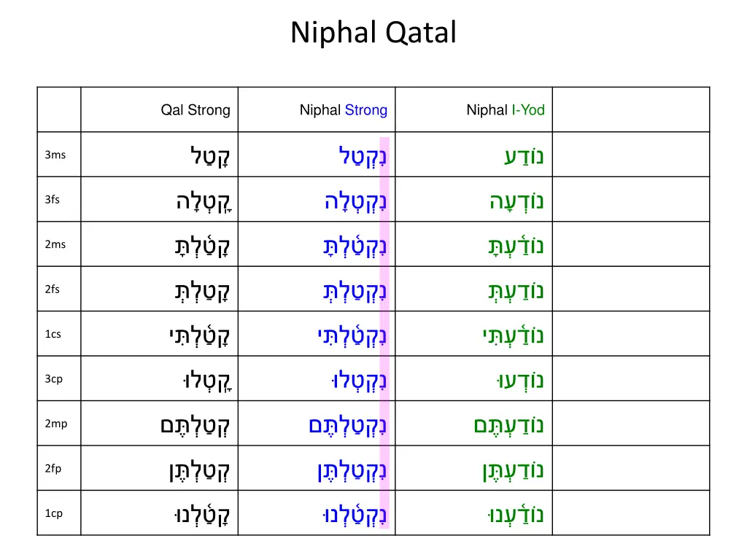Click the 2mp row label
Viewport: 747px width, 560px height.
click(x=55, y=424)
